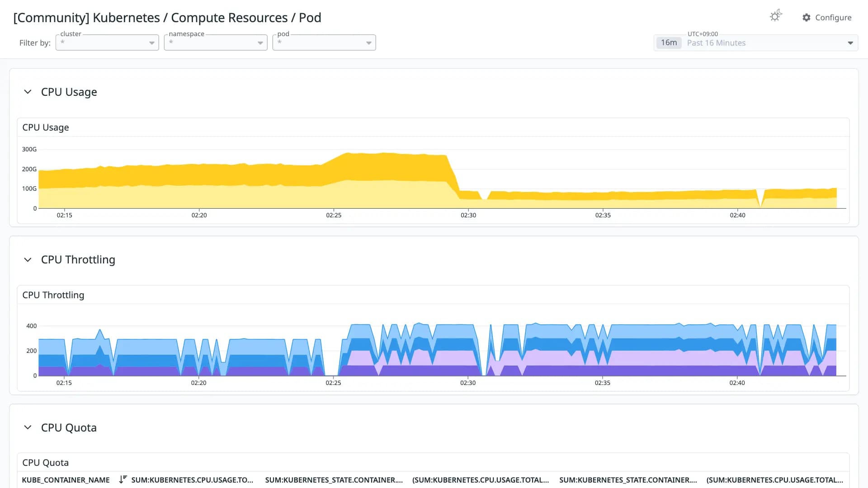The image size is (868, 488).
Task: Open the pod filter dropdown
Action: point(324,42)
